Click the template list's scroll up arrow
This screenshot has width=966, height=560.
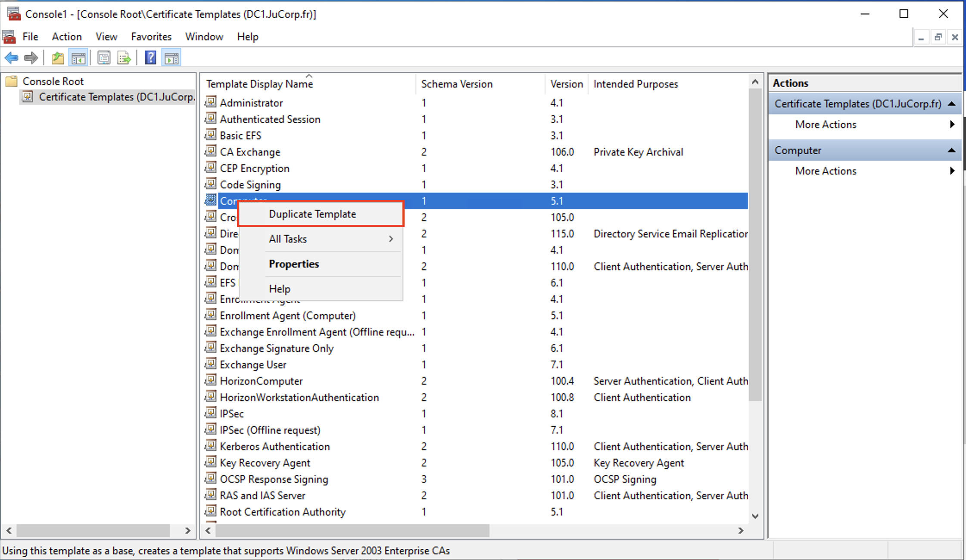755,82
